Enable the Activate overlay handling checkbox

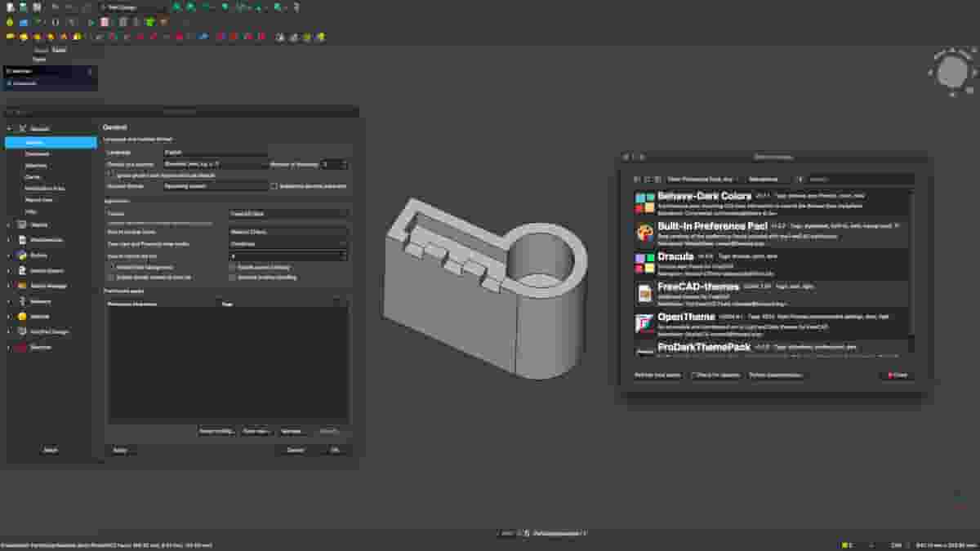coord(233,278)
